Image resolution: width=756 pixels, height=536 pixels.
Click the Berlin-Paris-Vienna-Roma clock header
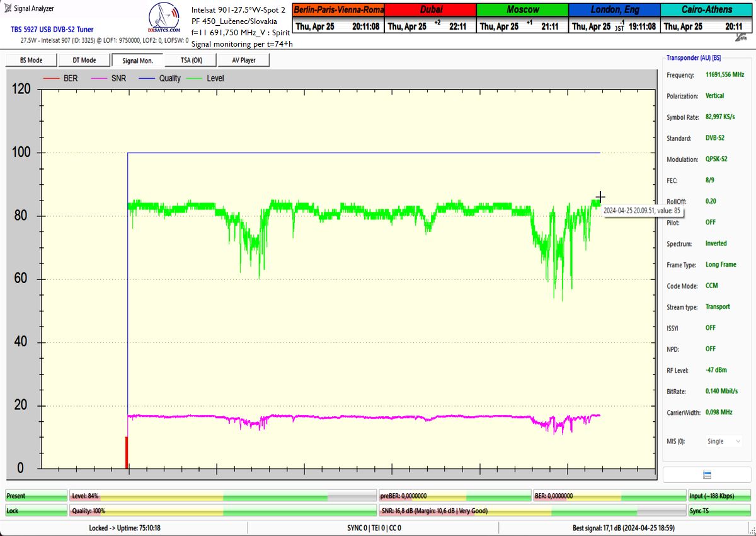tap(338, 9)
